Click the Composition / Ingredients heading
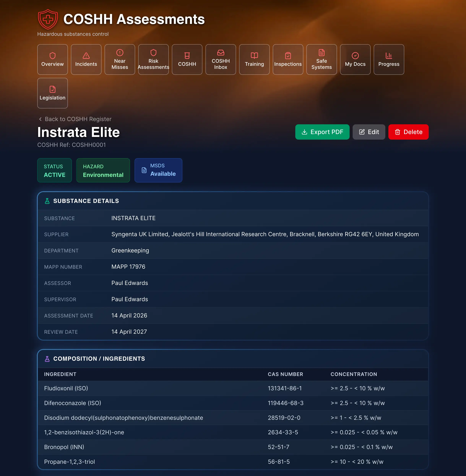The image size is (466, 476). point(99,359)
